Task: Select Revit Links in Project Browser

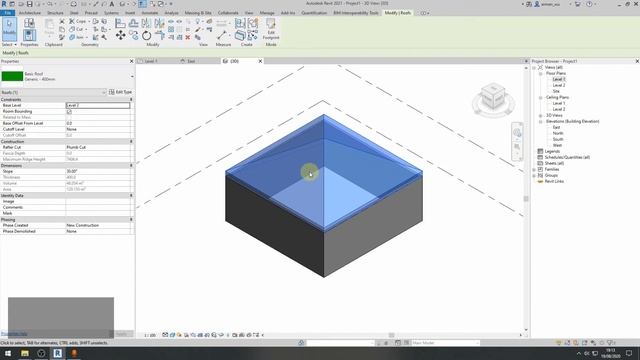Action: tap(554, 181)
